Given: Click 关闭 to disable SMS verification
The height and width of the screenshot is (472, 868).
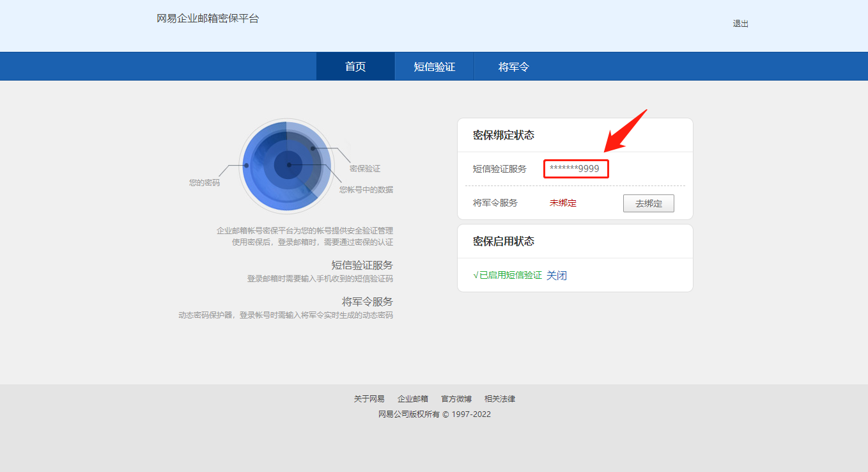Looking at the screenshot, I should point(557,276).
